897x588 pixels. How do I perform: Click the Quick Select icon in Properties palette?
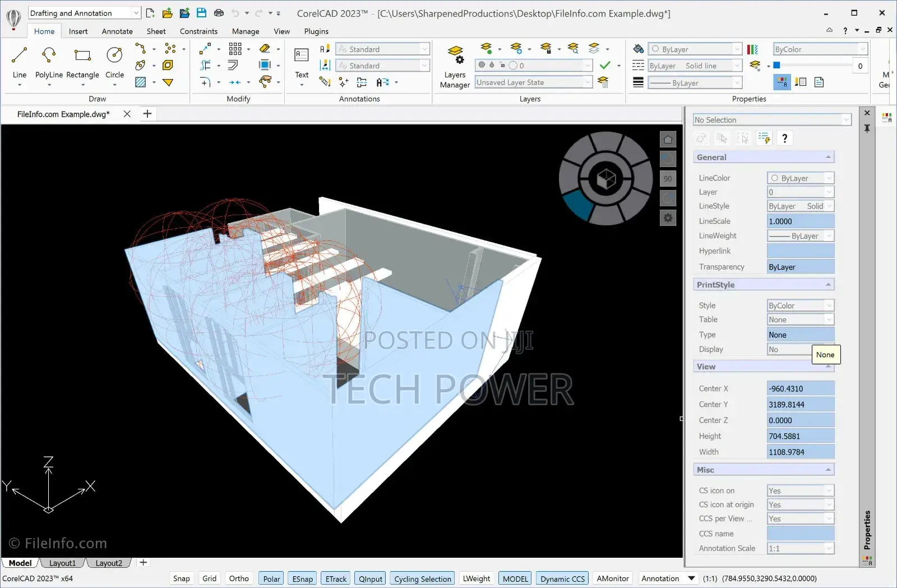click(x=764, y=138)
